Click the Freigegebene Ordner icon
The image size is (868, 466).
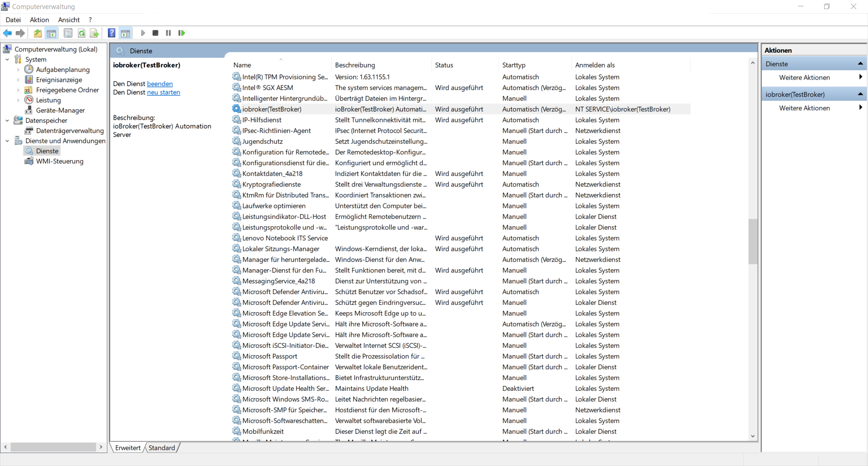pyautogui.click(x=29, y=90)
